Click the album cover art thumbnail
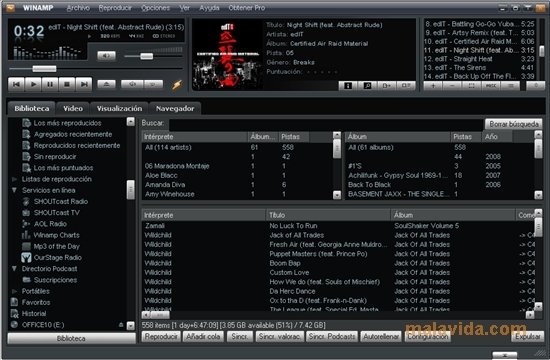The height and width of the screenshot is (360, 550). click(x=227, y=54)
